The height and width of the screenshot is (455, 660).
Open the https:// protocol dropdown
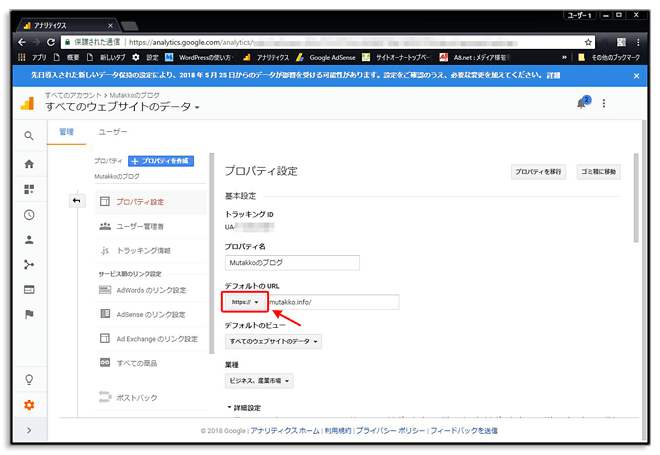pos(245,302)
